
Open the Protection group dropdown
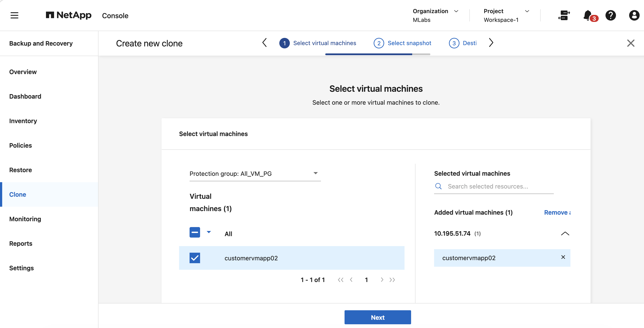(255, 173)
